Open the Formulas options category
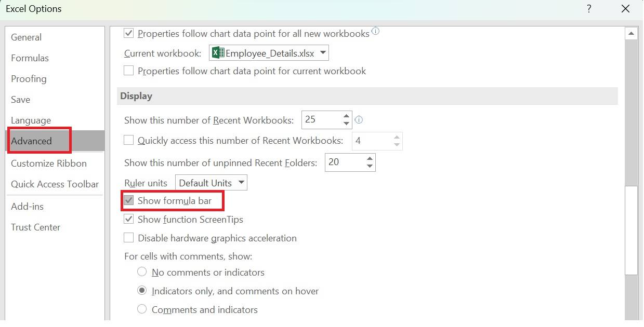The width and height of the screenshot is (644, 327). (30, 58)
